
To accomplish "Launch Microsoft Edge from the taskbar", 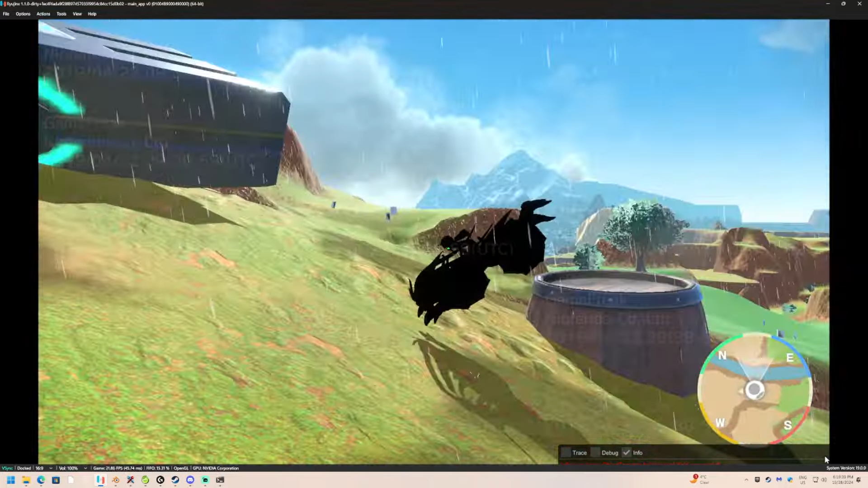I will pos(41,480).
